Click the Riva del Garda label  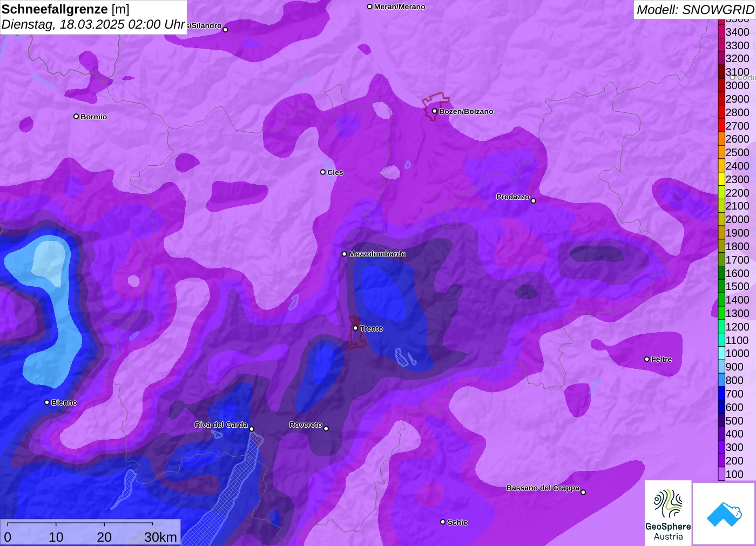point(221,424)
